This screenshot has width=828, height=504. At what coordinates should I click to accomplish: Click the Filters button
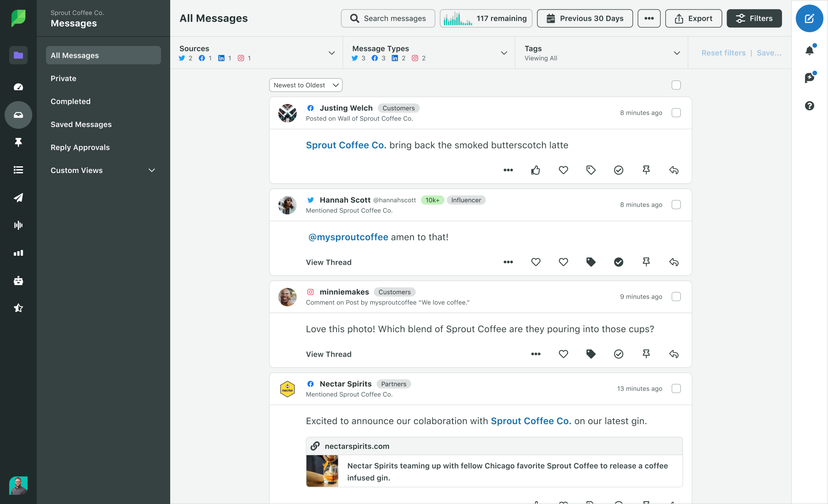point(753,18)
